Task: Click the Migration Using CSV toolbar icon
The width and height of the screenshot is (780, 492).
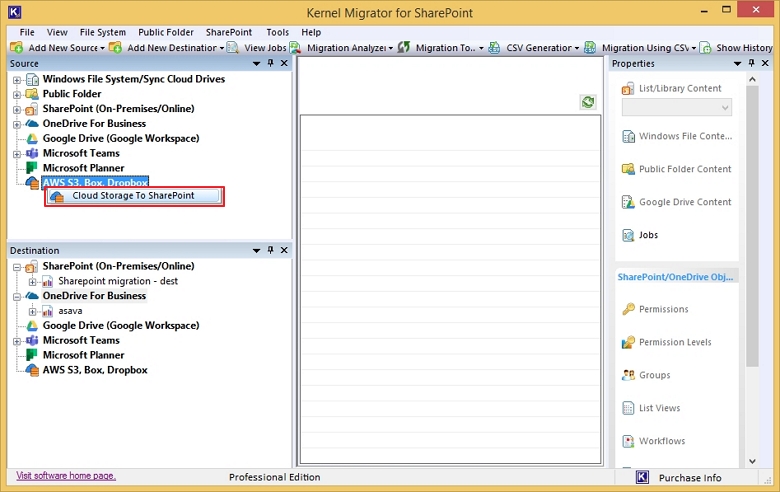Action: point(590,48)
